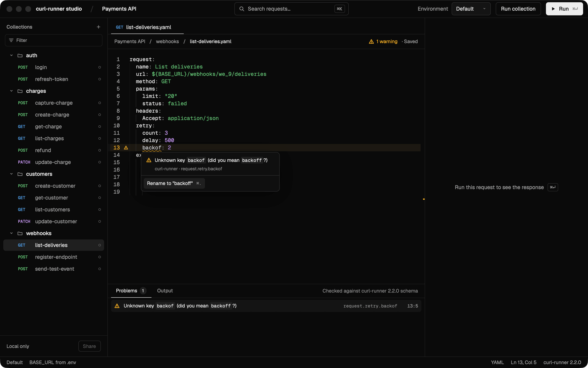Screen dimensions: 588x368
Task: Click the customers folder icon
Action: (x=20, y=174)
